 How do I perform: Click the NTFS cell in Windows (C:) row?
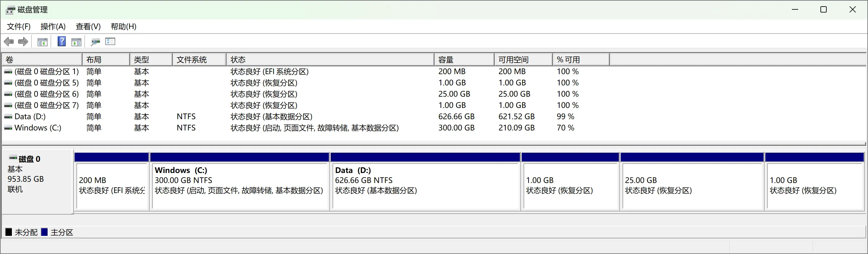click(186, 128)
